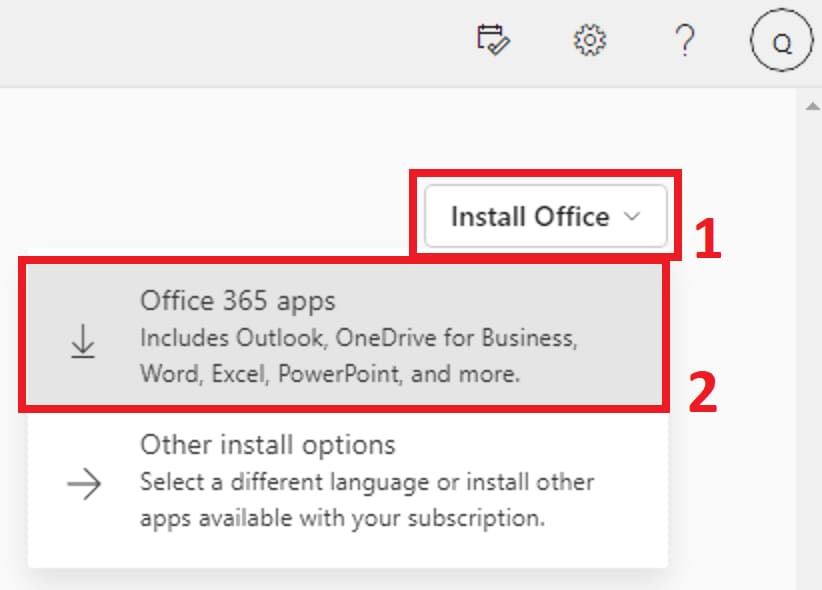Click the 'Other install options' heading text
The image size is (822, 590).
[268, 444]
